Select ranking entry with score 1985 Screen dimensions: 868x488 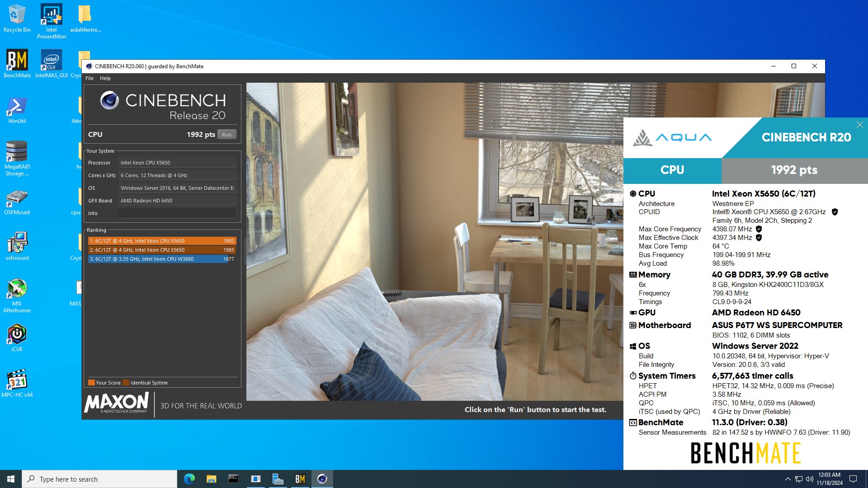(x=162, y=250)
